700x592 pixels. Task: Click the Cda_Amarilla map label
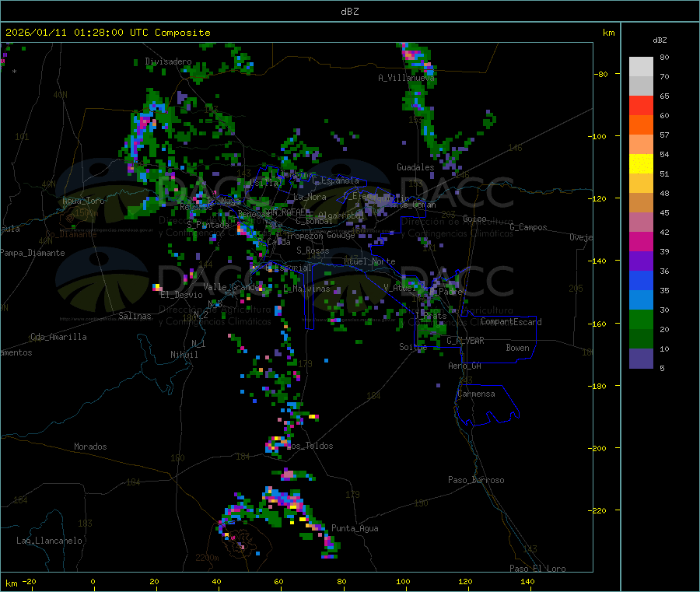(58, 337)
